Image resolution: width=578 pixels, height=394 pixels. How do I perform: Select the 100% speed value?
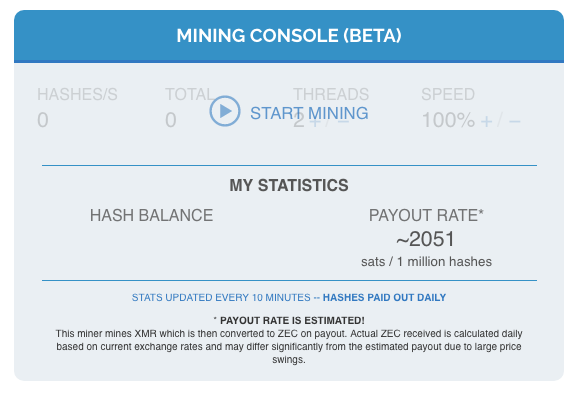tap(448, 120)
